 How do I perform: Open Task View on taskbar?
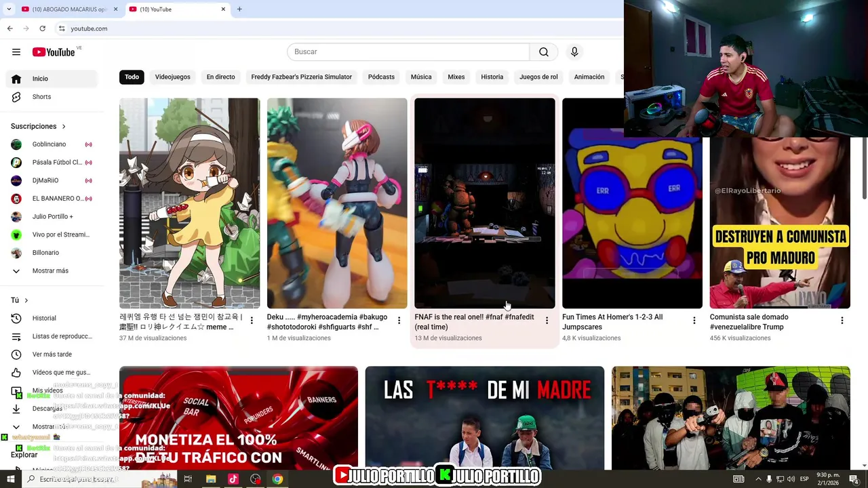(188, 479)
